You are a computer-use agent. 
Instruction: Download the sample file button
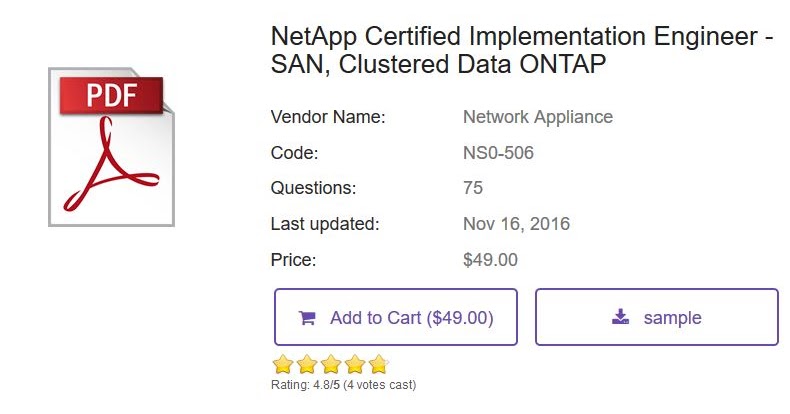[x=656, y=318]
